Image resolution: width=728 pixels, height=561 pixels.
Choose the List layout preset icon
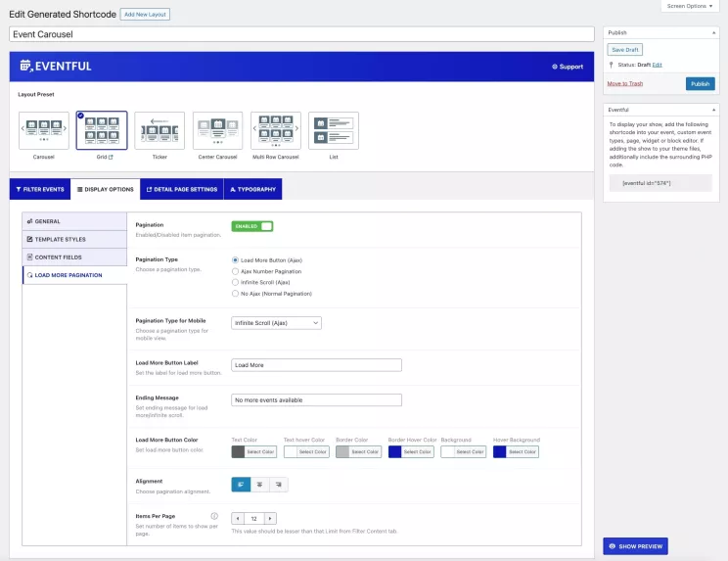pyautogui.click(x=334, y=130)
